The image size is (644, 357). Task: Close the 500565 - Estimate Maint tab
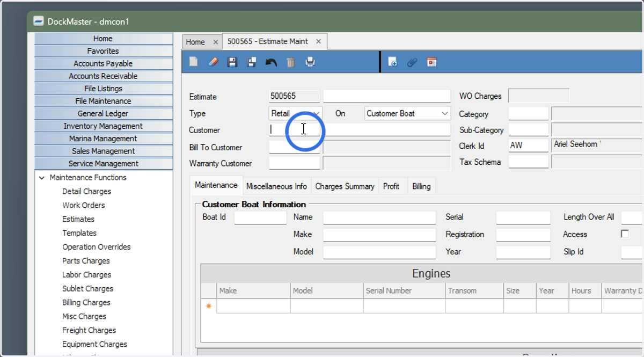point(318,41)
